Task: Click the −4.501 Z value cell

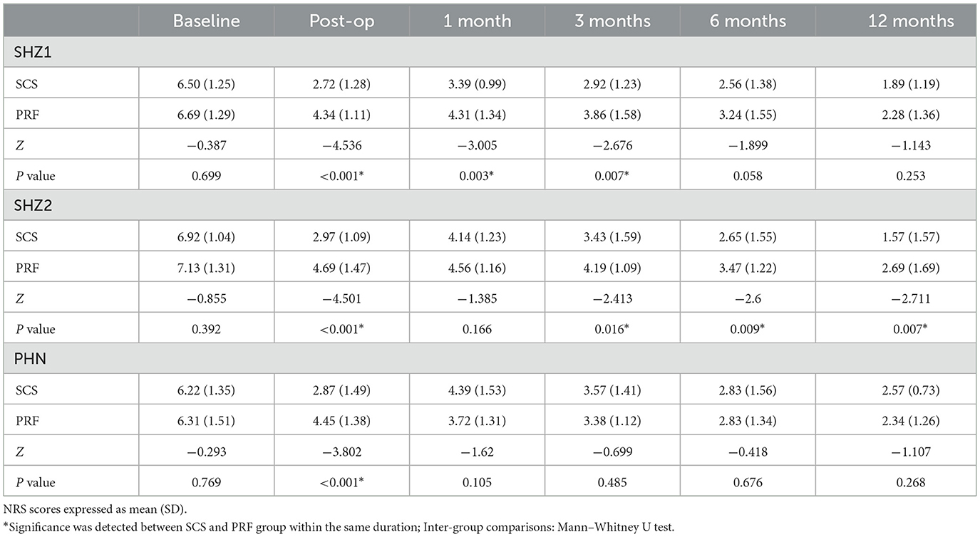Action: pos(341,298)
